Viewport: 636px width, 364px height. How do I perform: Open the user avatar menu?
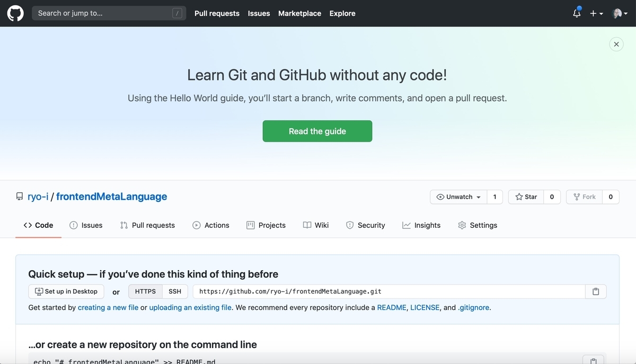(619, 13)
